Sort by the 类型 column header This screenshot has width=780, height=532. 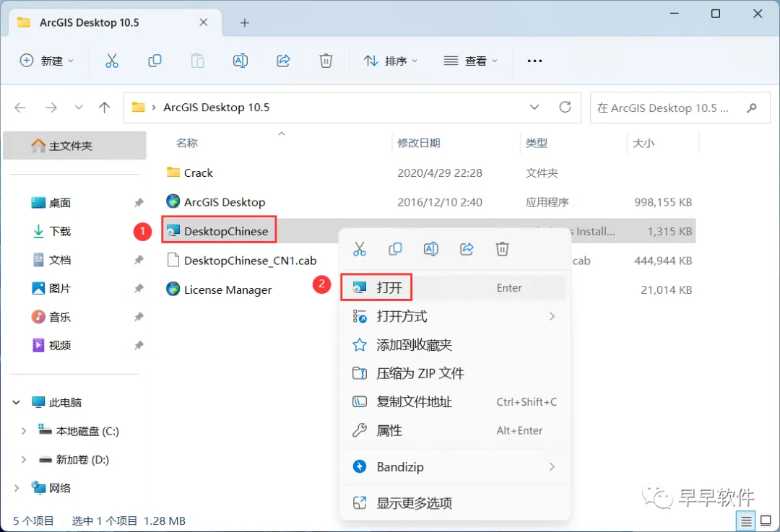coord(536,143)
